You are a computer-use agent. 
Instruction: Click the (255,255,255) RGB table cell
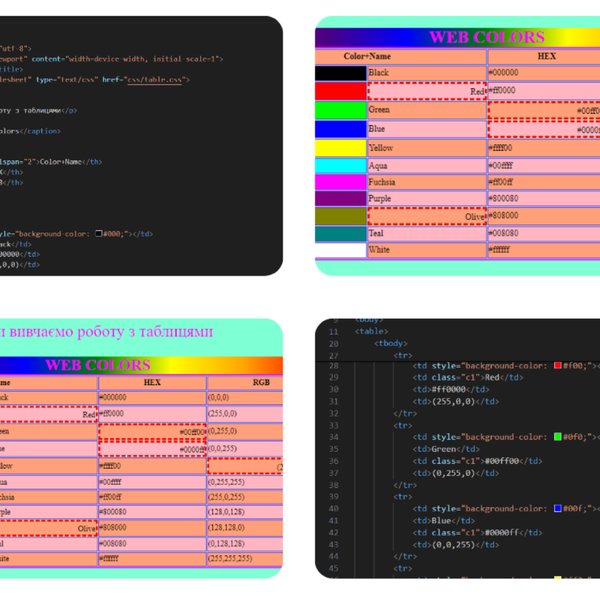(x=245, y=559)
